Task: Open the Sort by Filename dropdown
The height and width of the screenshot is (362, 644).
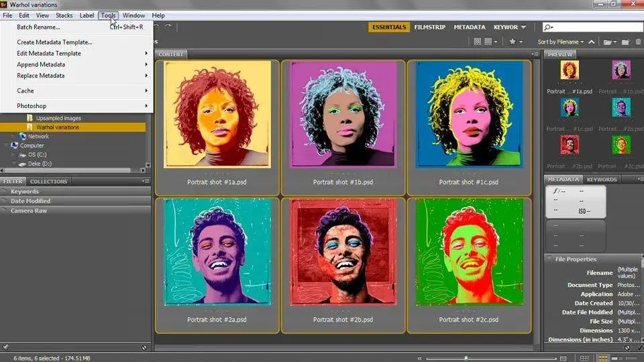Action: [x=558, y=42]
